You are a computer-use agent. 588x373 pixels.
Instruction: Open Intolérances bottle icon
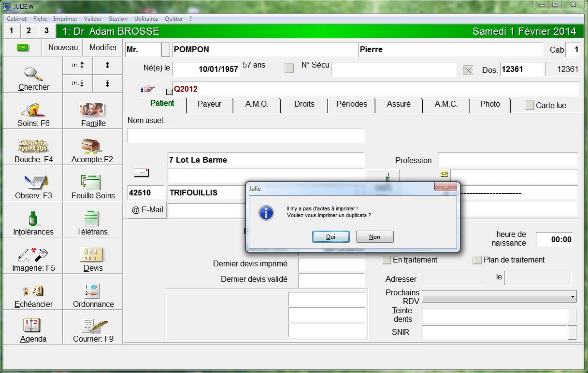33,219
